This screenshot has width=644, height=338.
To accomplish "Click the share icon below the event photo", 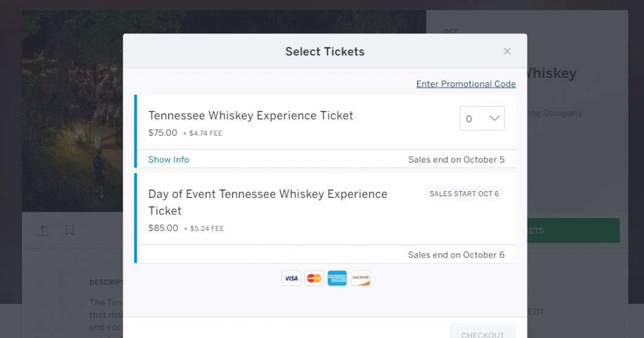I will (x=43, y=231).
